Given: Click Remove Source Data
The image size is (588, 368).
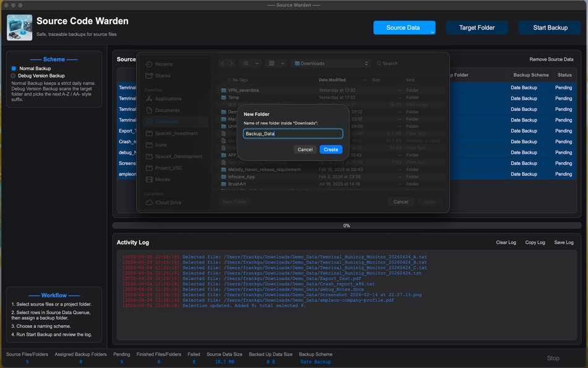Looking at the screenshot, I should [x=551, y=59].
